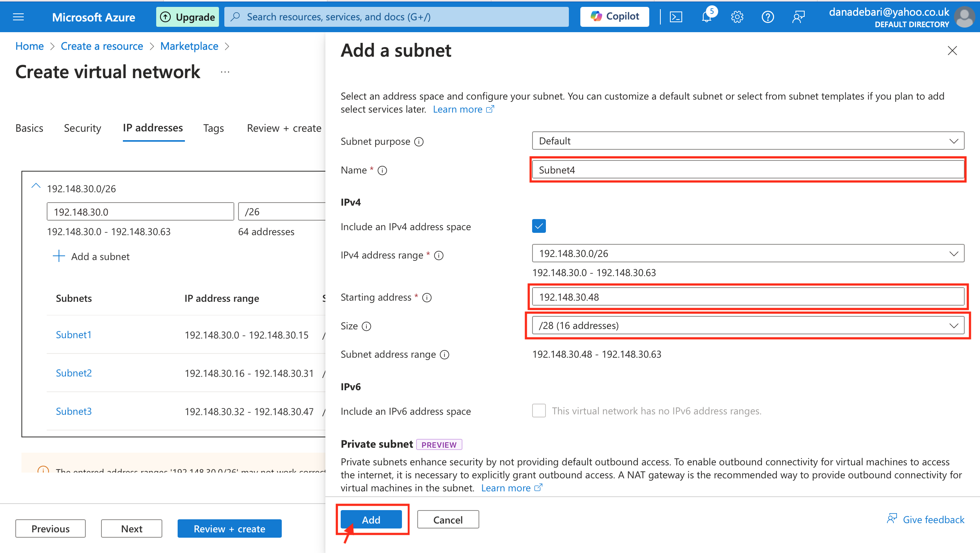Click info icon next to Subnet purpose
This screenshot has height=553, width=980.
point(419,142)
